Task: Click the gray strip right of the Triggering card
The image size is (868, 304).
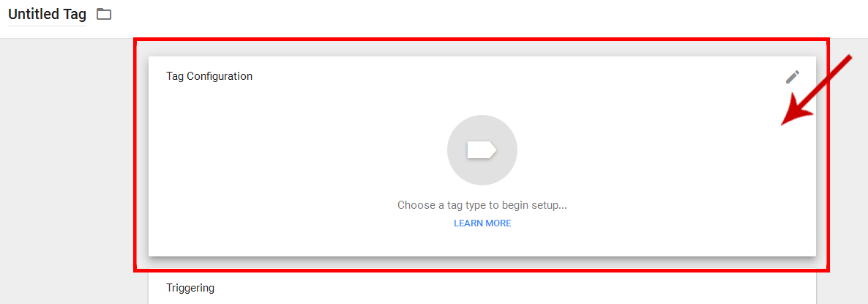Action: (x=842, y=289)
